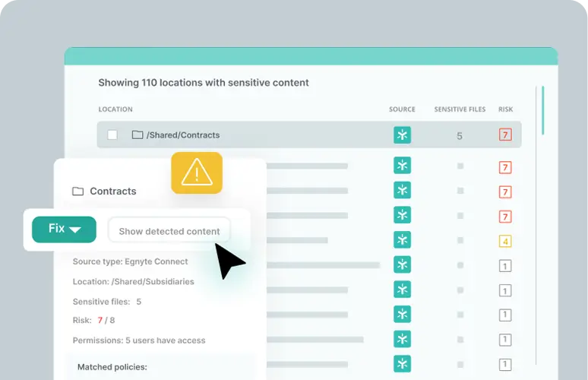Click source icon in the risk 4 row

[x=402, y=240]
